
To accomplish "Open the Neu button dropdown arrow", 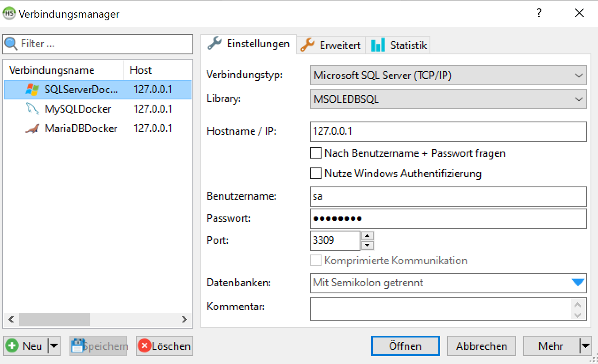I will [54, 346].
